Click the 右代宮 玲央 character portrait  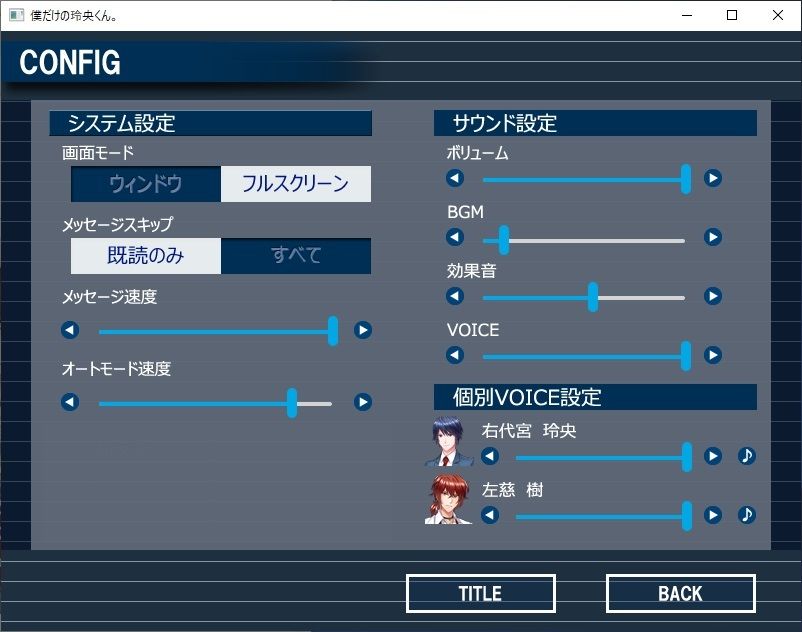click(449, 441)
